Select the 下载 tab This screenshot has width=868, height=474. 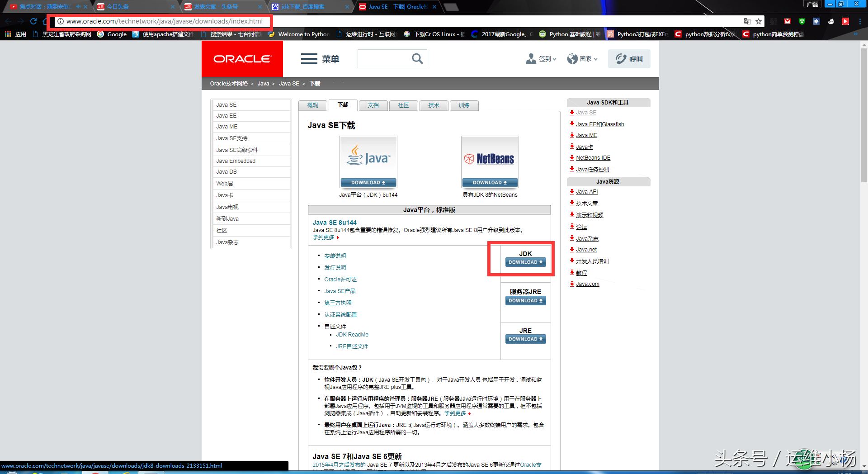pos(343,105)
